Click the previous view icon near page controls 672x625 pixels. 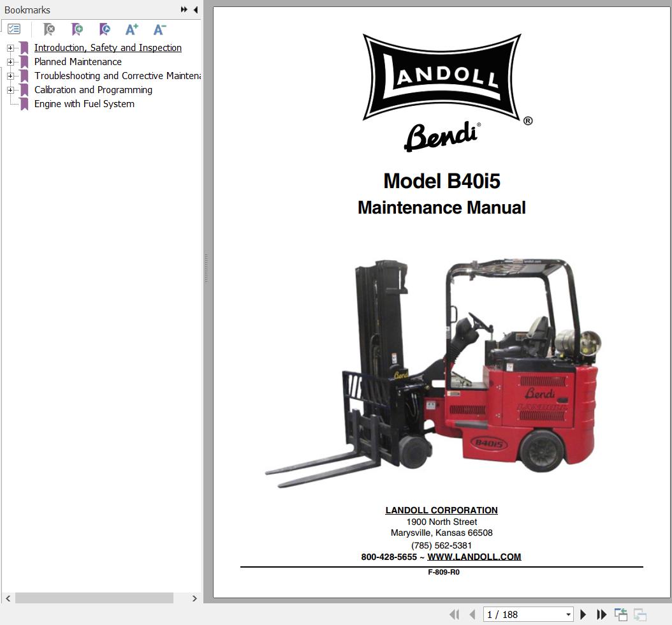620,614
